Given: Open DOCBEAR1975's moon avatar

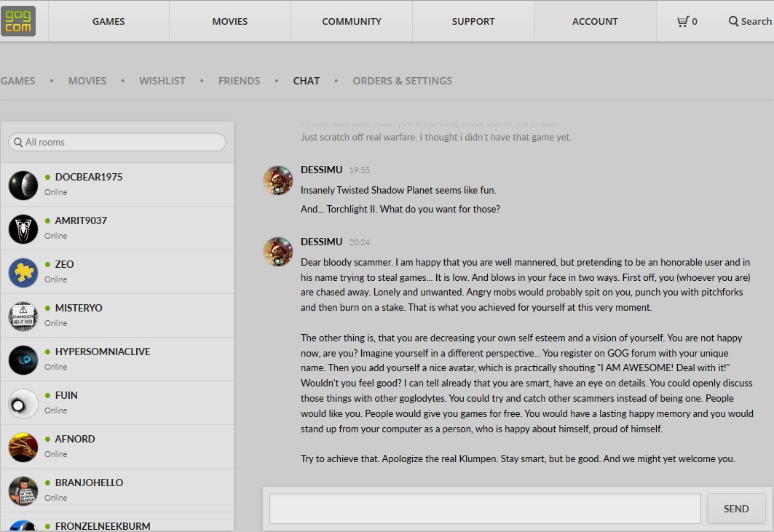Looking at the screenshot, I should coord(23,185).
